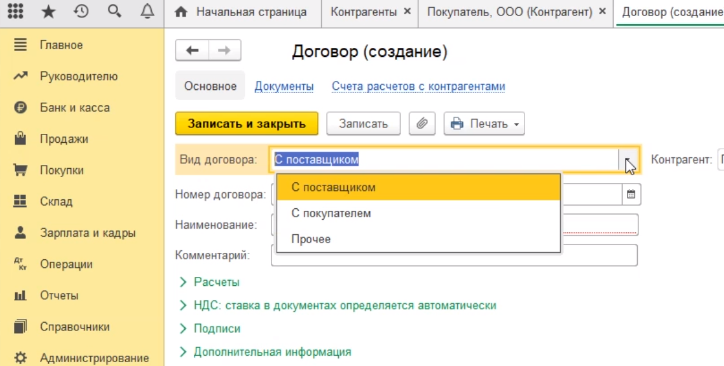This screenshot has height=366, width=724.
Task: Open the sections grid menu icon
Action: coord(15,11)
